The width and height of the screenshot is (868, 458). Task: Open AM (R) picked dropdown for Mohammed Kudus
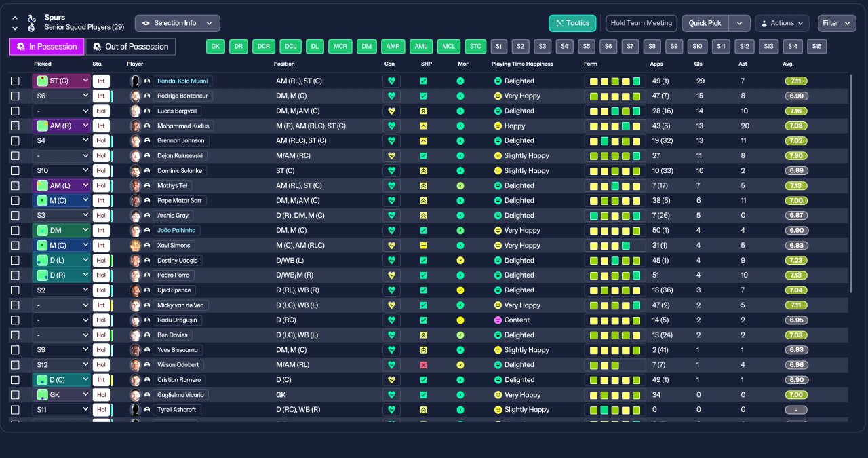coord(62,126)
